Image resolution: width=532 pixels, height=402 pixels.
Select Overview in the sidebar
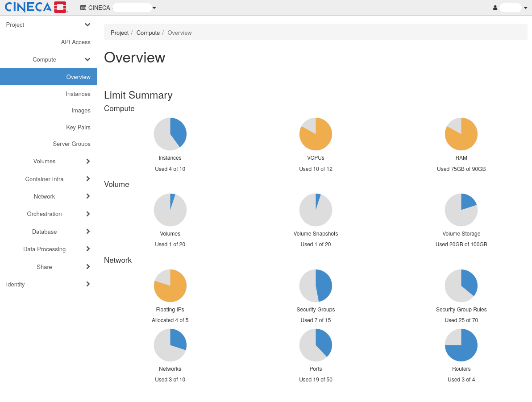point(49,77)
